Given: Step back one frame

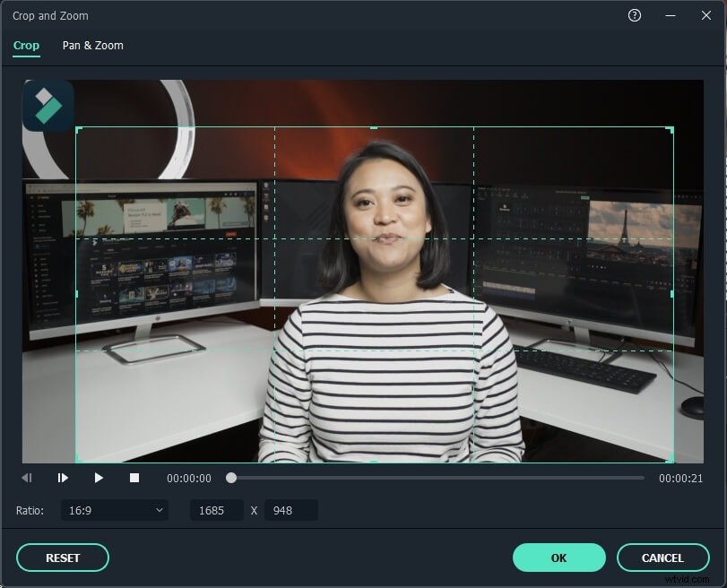Looking at the screenshot, I should point(27,477).
